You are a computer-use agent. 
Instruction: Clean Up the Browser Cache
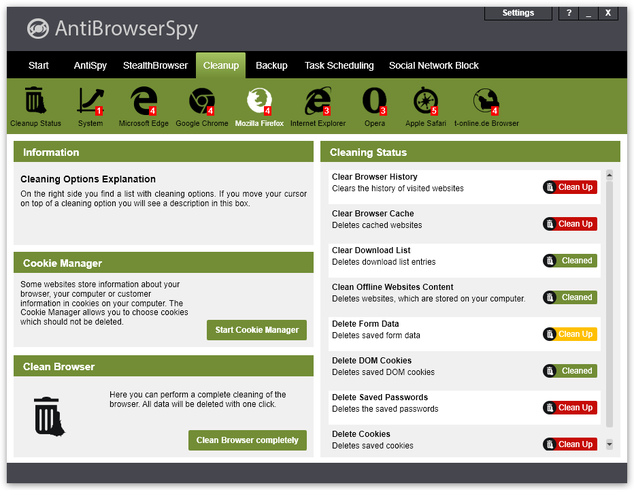[x=570, y=224]
